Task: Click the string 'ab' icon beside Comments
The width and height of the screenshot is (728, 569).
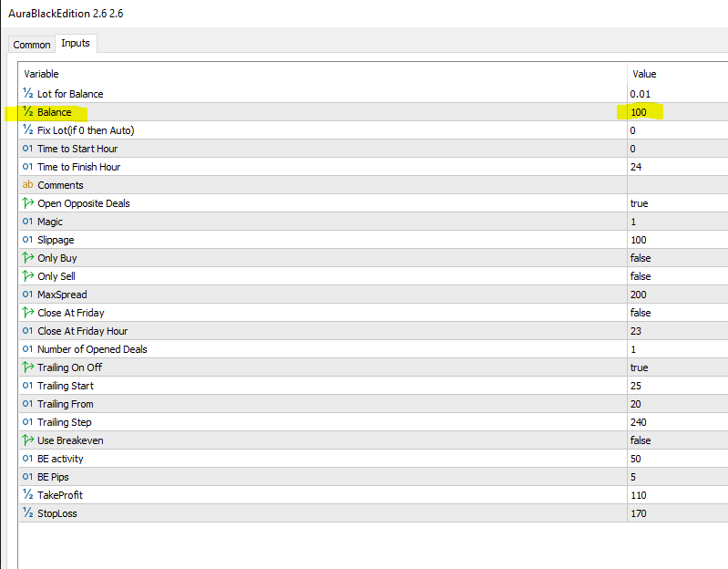Action: pos(27,185)
